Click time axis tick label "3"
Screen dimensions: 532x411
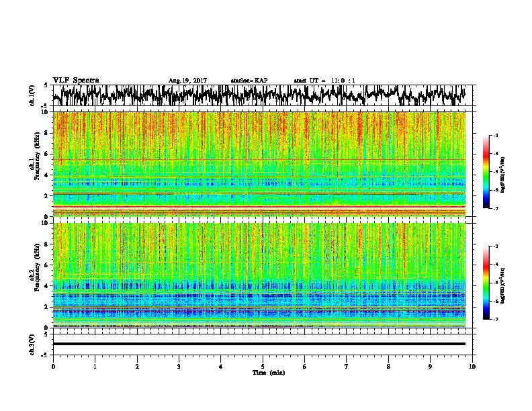coord(179,367)
